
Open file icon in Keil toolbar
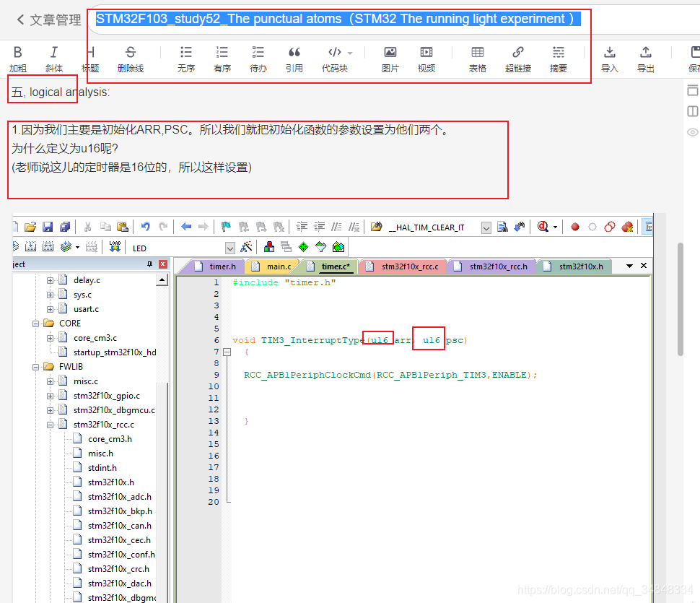[30, 227]
